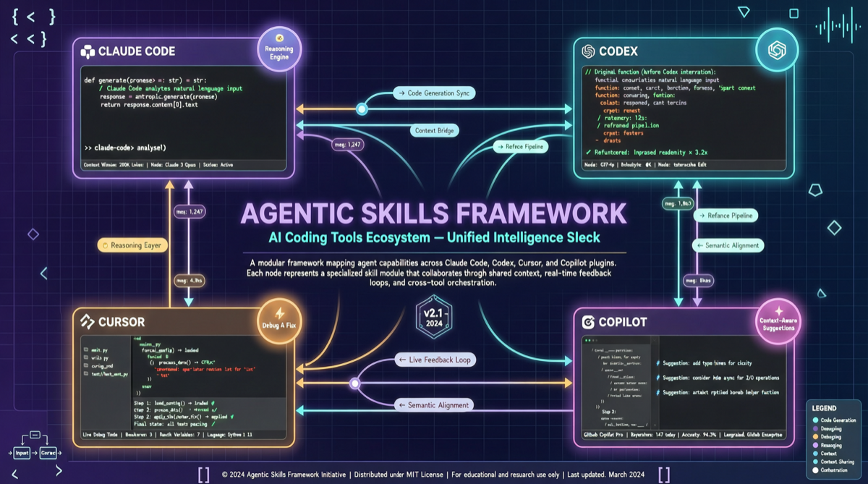Open the Code Generation Sync link
Viewport: 868px width, 484px height.
pos(433,93)
